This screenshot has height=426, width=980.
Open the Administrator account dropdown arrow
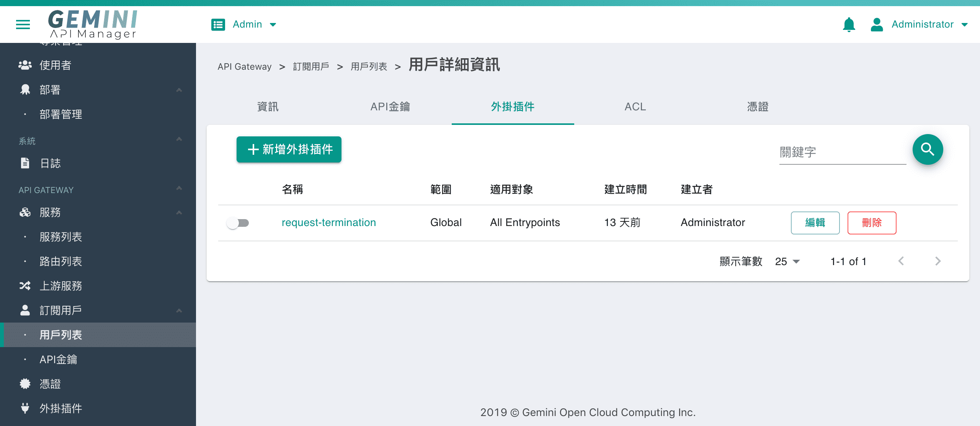(964, 25)
